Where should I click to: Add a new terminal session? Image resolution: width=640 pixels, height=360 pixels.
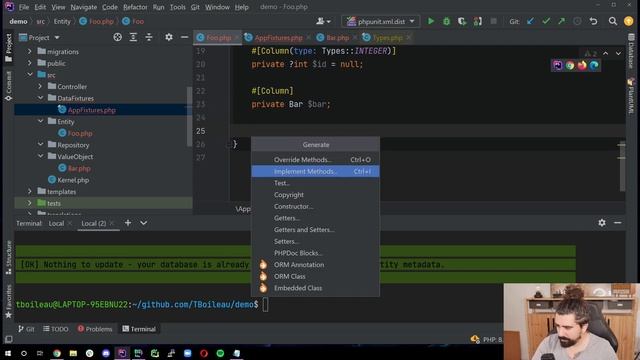(x=128, y=223)
